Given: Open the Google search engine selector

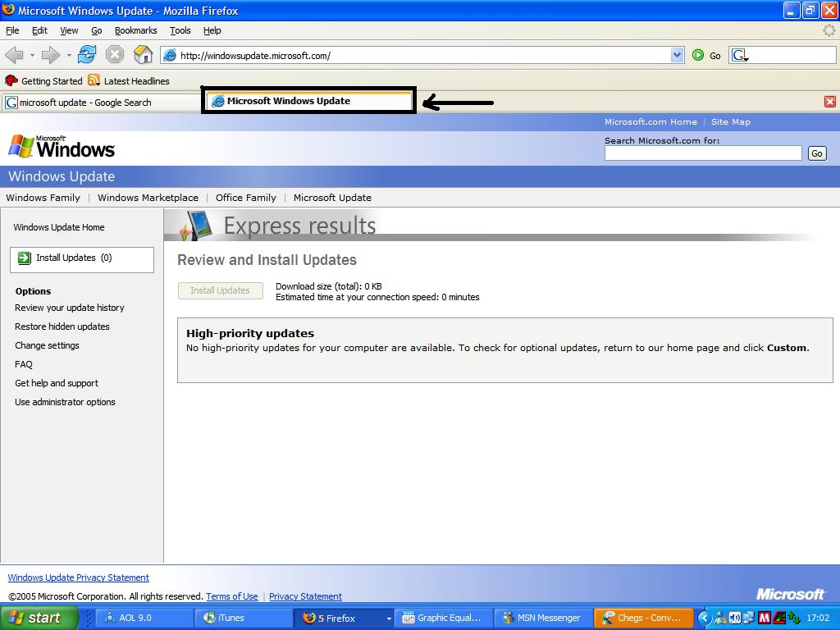Looking at the screenshot, I should click(741, 55).
